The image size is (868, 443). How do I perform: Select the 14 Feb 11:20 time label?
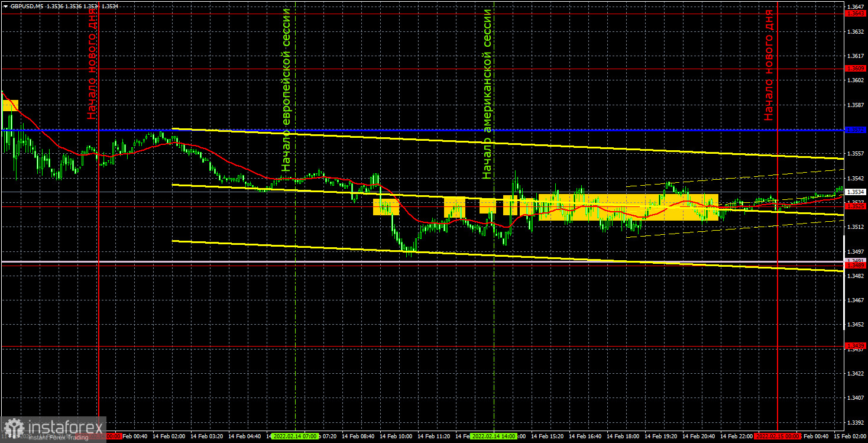click(434, 436)
